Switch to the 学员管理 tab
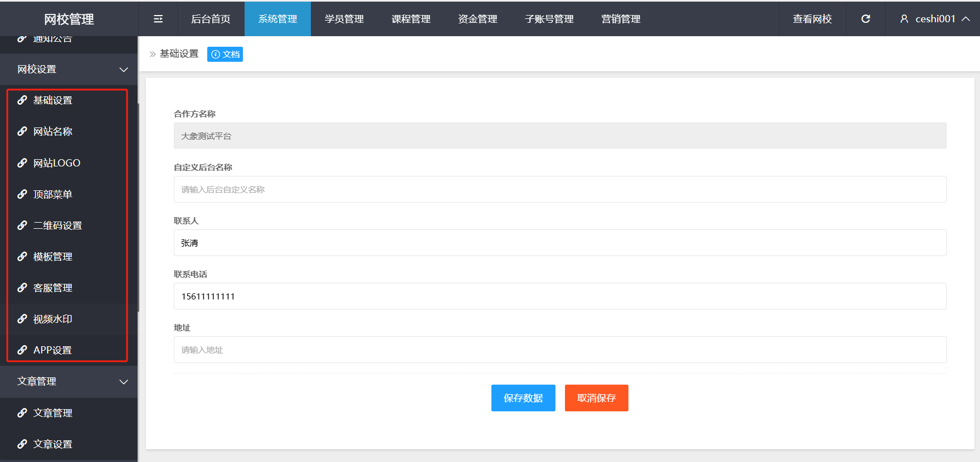Screen dimensions: 980x462 (344, 19)
